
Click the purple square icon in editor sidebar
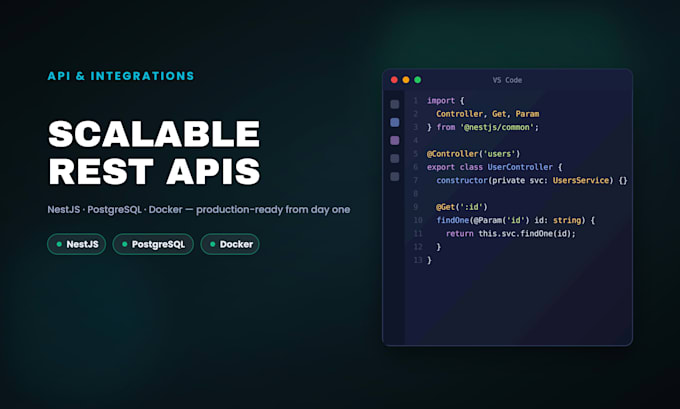[395, 141]
